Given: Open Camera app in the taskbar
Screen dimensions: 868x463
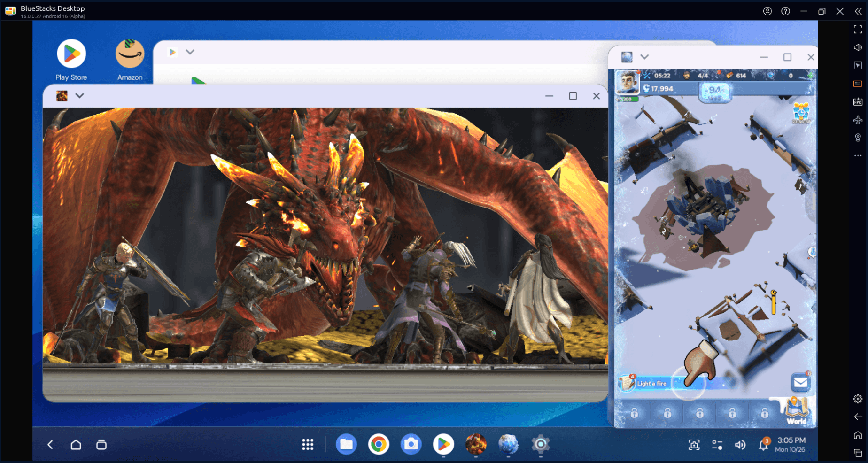Looking at the screenshot, I should (411, 444).
